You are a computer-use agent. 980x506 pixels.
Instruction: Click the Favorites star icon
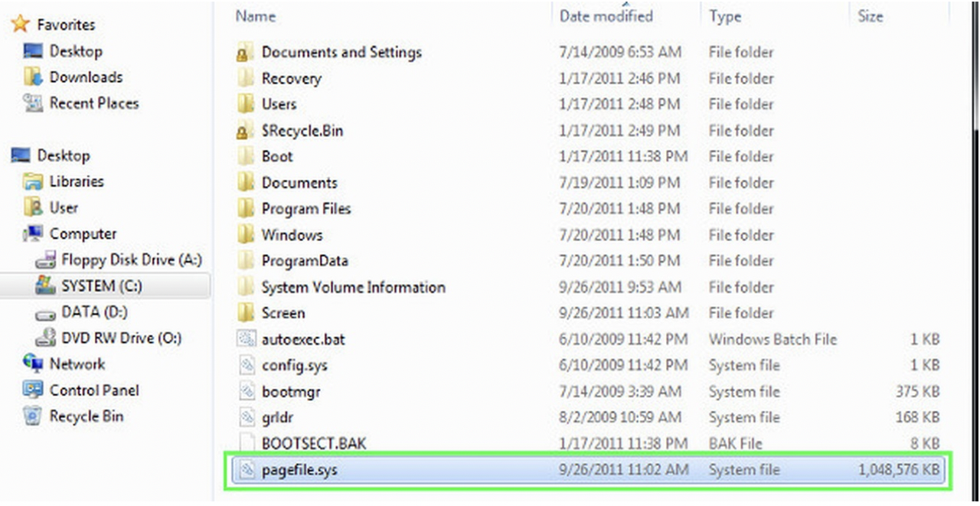(20, 24)
